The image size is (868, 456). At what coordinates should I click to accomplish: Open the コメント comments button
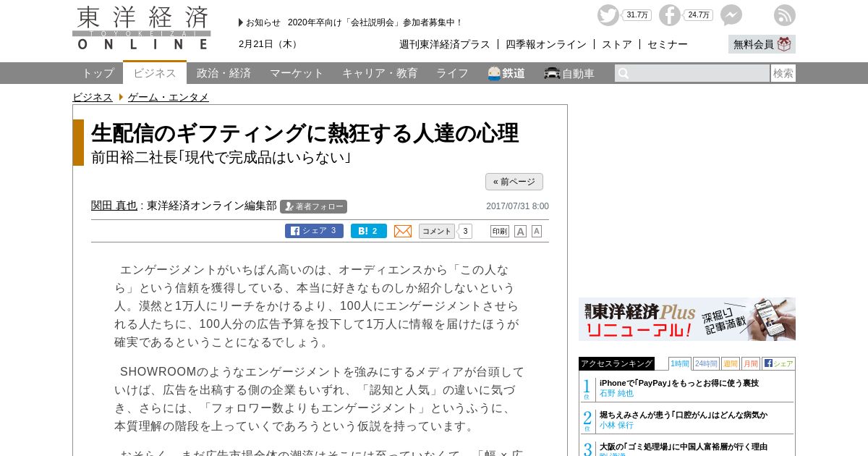437,231
